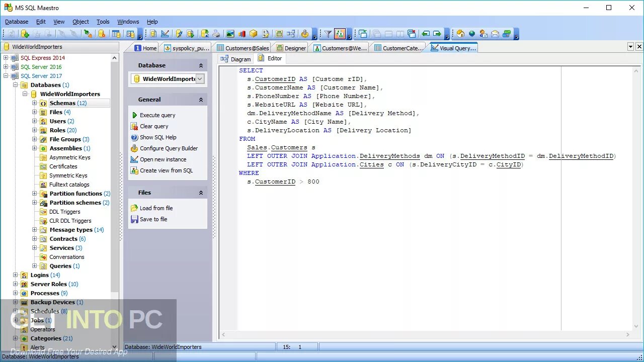Collapse the Databases (1) tree node
Viewport: 644px width, 362px height.
[16, 85]
